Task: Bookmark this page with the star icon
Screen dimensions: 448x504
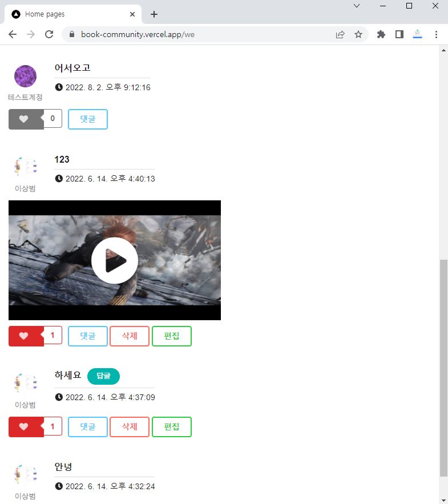Action: [358, 34]
